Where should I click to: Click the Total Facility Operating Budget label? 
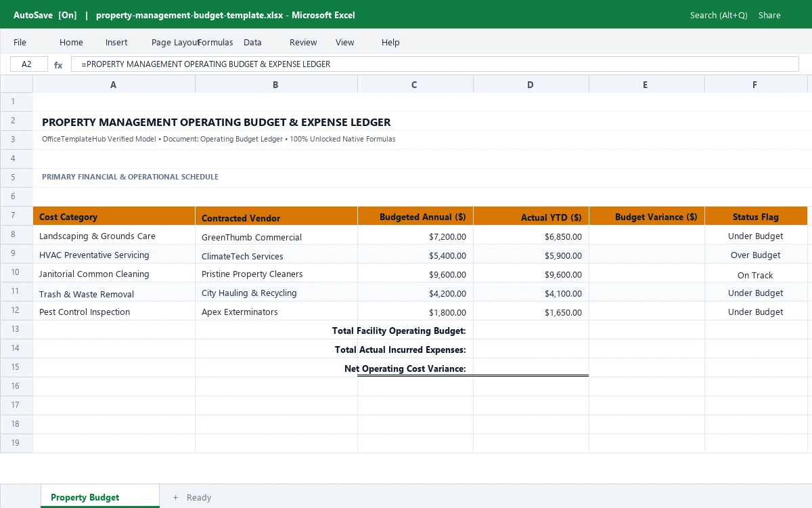[x=399, y=331]
